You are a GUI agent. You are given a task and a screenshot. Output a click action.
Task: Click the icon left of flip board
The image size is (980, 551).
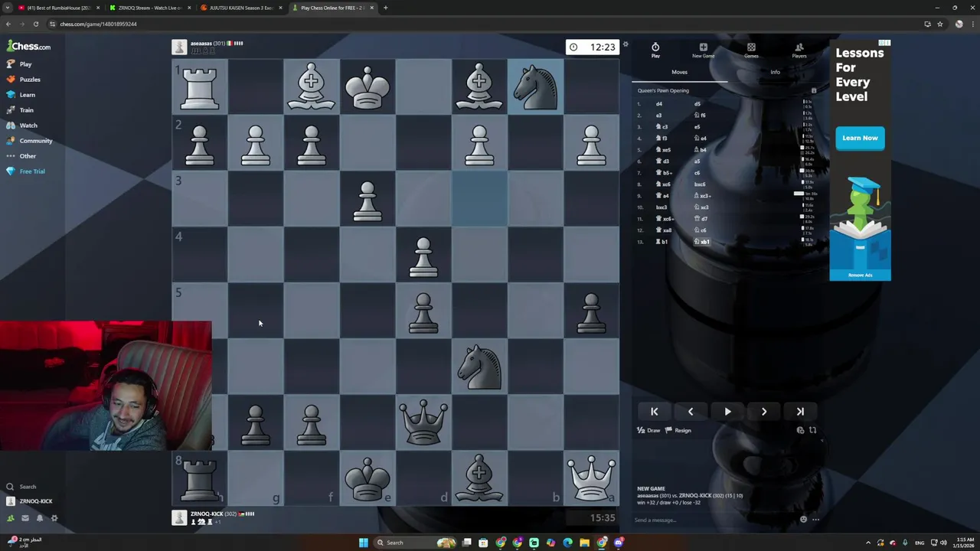[800, 430]
